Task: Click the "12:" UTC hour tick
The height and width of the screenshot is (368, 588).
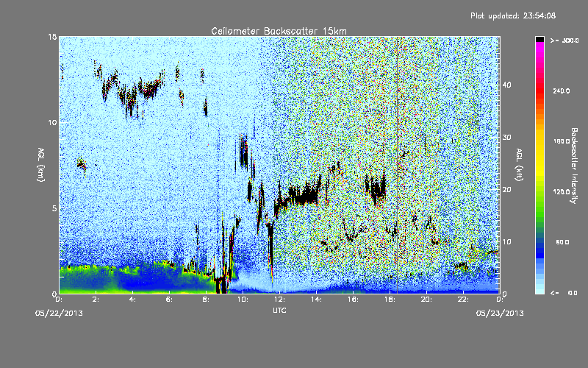Action: tap(279, 300)
